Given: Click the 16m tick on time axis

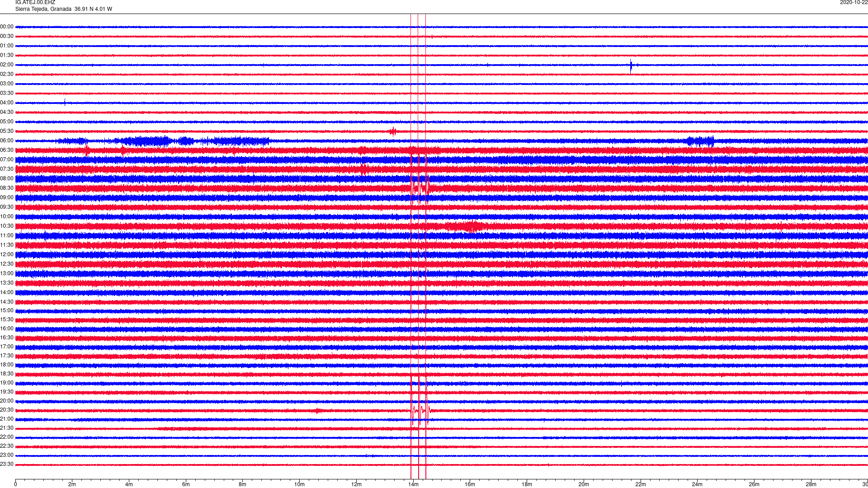Looking at the screenshot, I should click(470, 484).
